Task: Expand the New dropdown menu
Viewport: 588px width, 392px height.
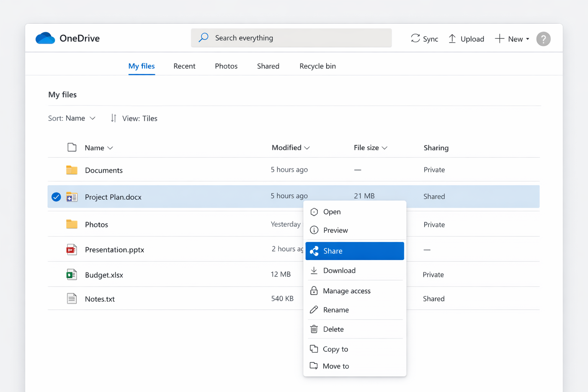Action: (x=528, y=39)
